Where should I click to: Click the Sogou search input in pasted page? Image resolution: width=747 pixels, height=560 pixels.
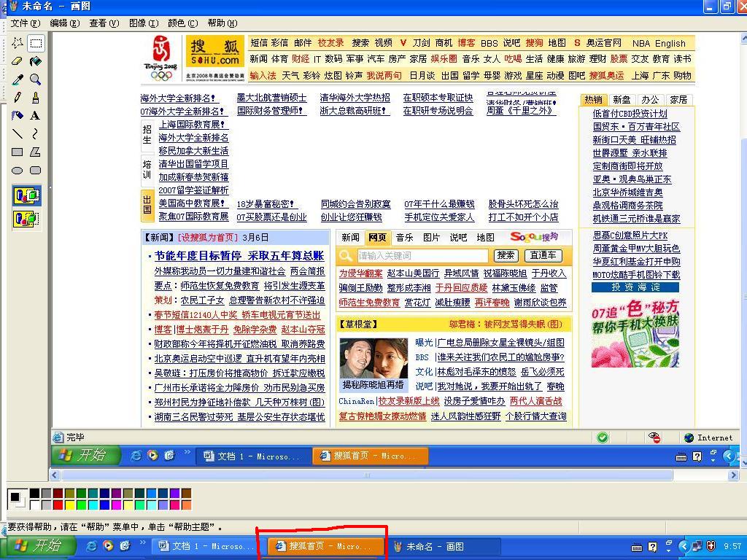(x=422, y=256)
